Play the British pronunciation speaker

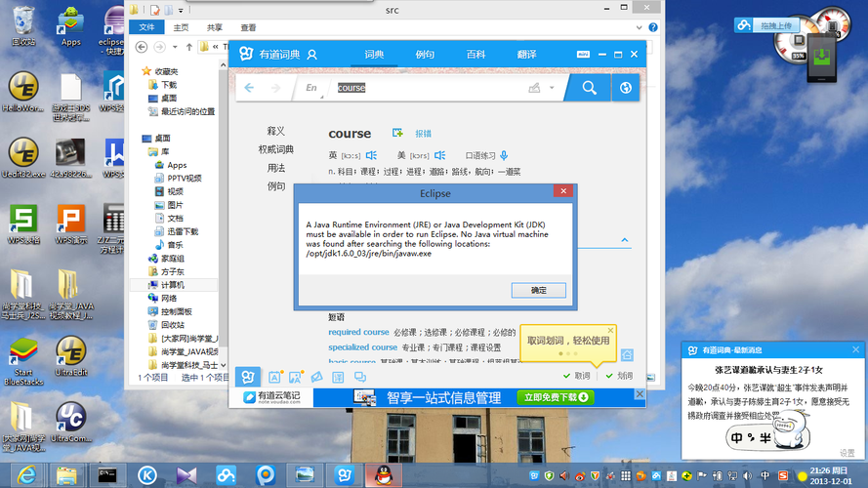pyautogui.click(x=371, y=155)
